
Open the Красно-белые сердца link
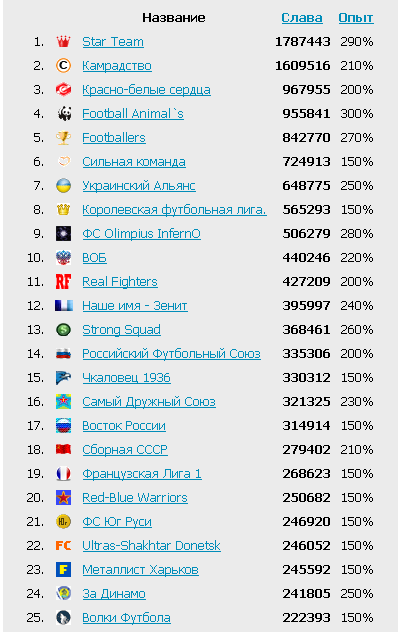click(x=146, y=89)
